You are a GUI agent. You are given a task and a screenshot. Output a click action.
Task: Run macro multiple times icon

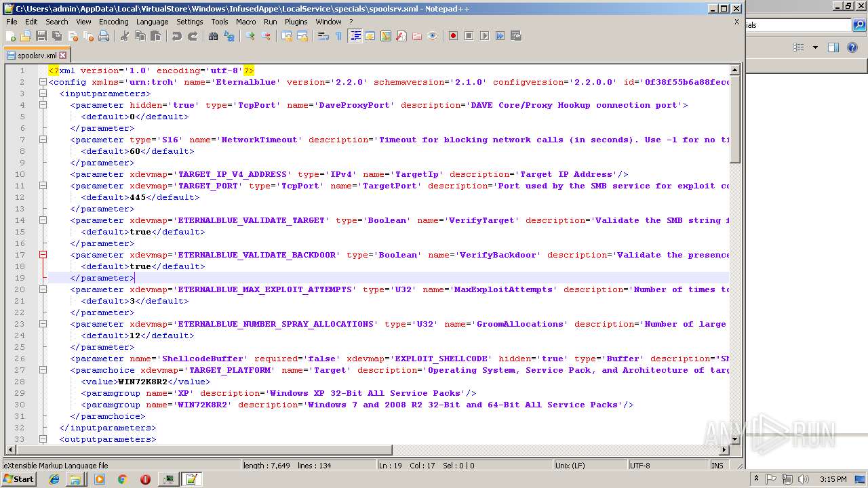[500, 36]
